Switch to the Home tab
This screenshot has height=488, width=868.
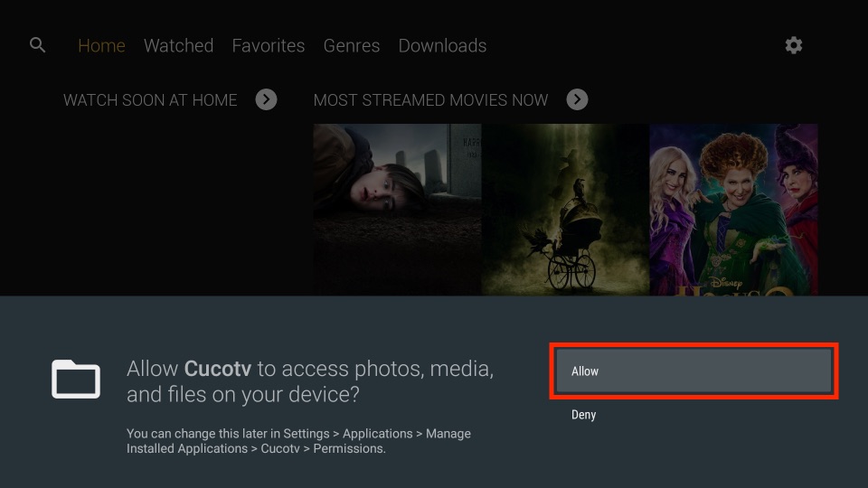(101, 45)
